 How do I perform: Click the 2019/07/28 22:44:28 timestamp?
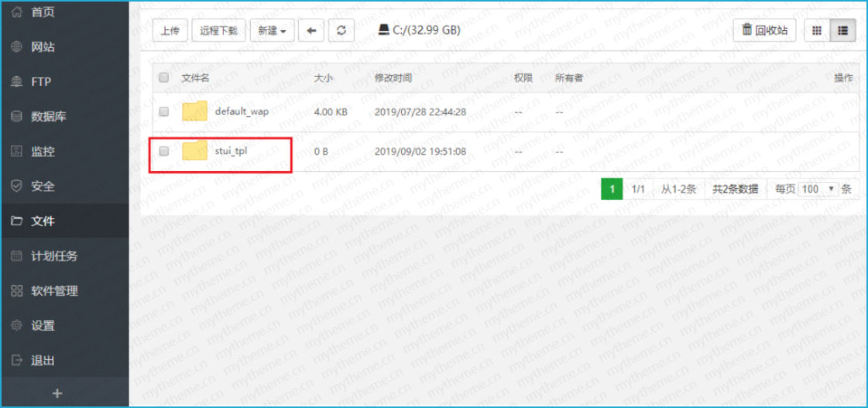pyautogui.click(x=420, y=111)
